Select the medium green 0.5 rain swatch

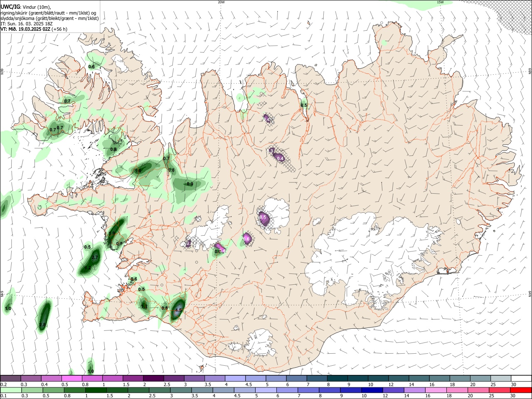click(53, 390)
